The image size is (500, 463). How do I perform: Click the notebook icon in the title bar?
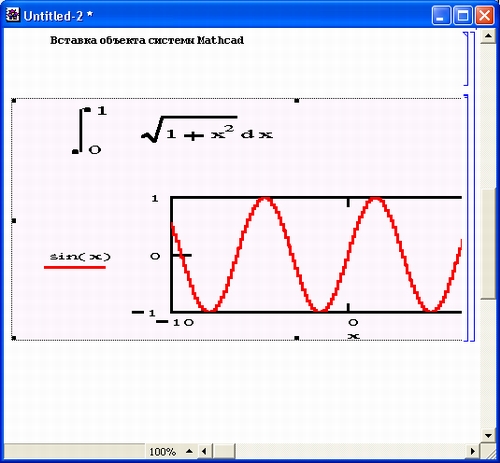coord(13,15)
